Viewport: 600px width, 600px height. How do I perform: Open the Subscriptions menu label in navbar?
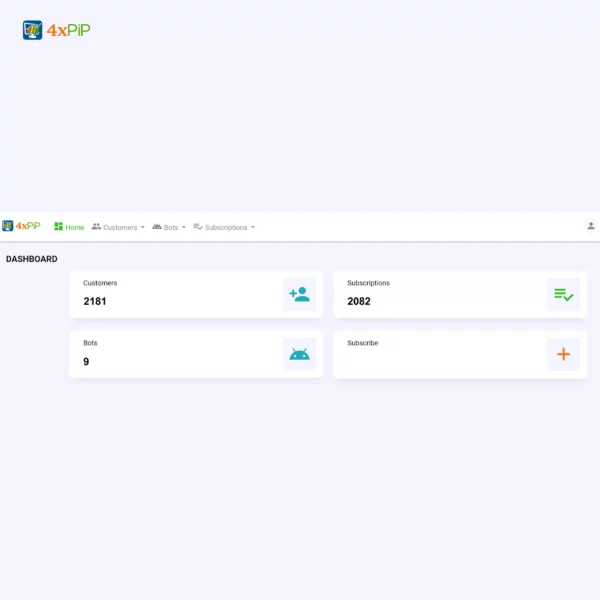226,228
